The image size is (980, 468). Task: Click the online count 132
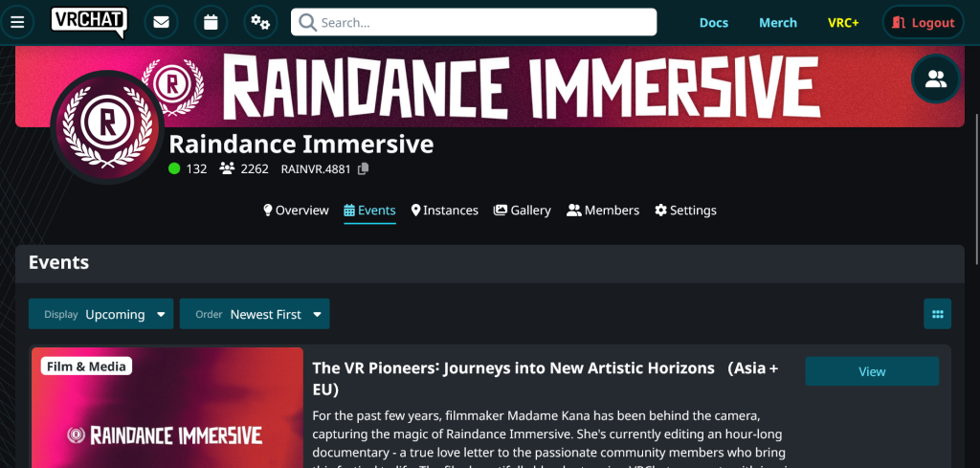pyautogui.click(x=196, y=168)
